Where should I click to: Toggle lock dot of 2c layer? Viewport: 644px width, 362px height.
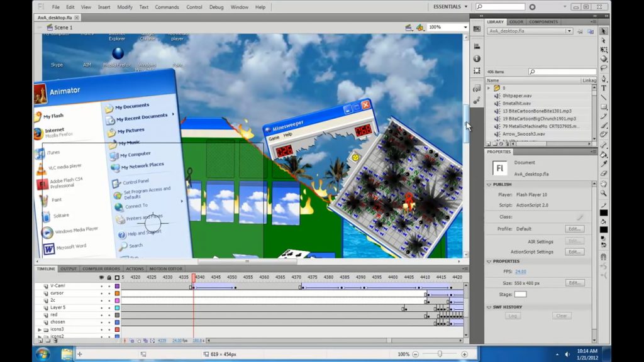point(109,300)
